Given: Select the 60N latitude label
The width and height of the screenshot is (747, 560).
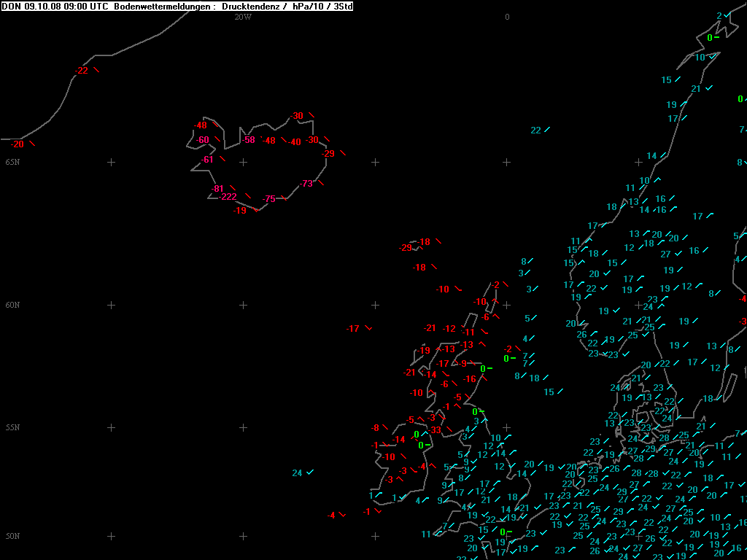Looking at the screenshot, I should click(12, 305).
